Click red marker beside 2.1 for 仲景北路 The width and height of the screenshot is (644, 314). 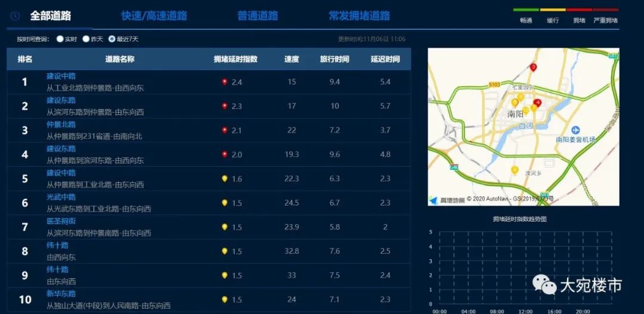click(x=224, y=130)
